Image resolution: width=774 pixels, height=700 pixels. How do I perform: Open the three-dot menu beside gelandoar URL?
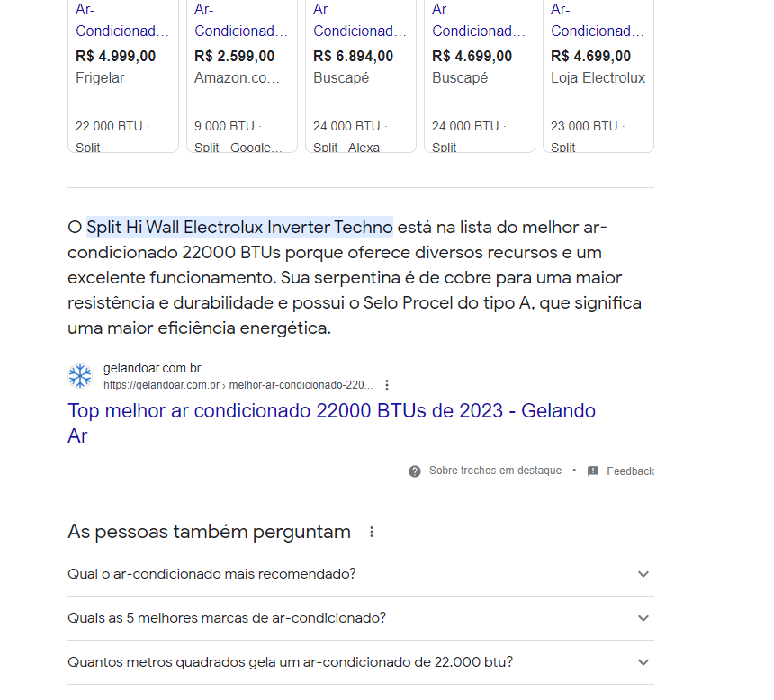(387, 385)
